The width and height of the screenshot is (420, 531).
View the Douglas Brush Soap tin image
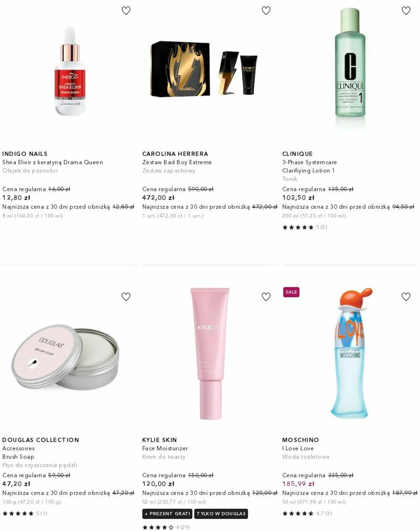pos(65,357)
